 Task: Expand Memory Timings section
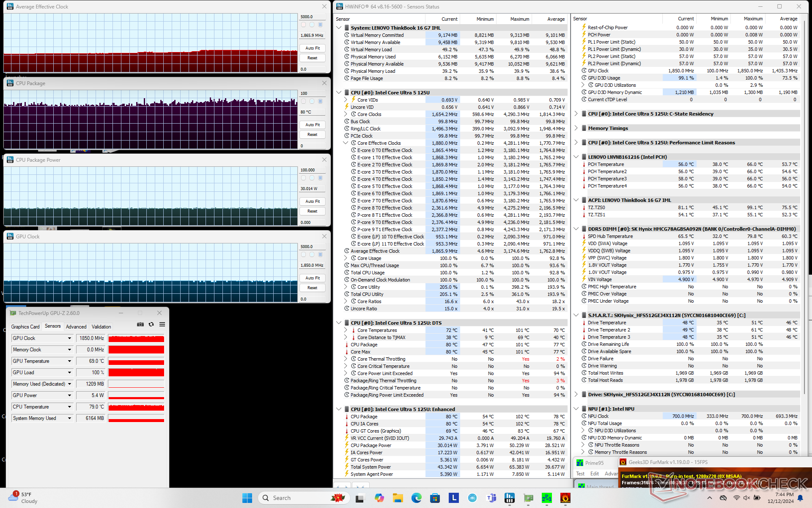576,128
